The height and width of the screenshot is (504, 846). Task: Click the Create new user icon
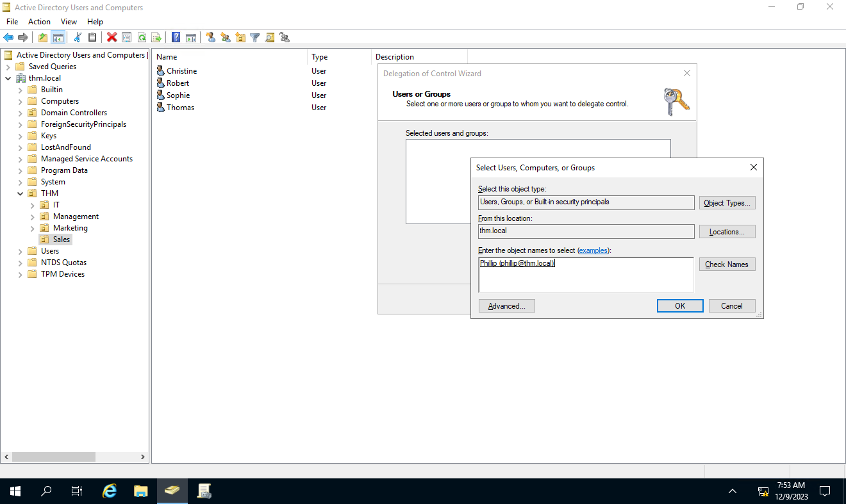point(211,38)
